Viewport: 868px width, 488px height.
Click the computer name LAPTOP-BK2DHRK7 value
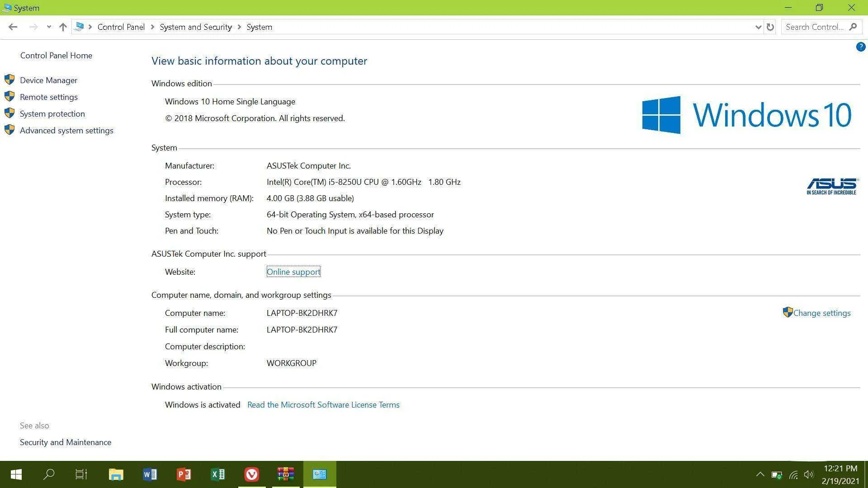coord(302,313)
